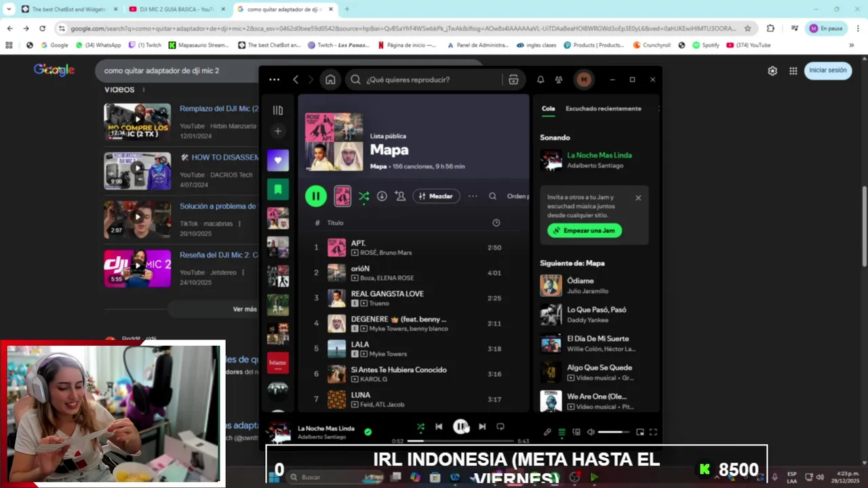Invite collaborators to Mapa playlist
868x488 pixels.
coord(400,196)
